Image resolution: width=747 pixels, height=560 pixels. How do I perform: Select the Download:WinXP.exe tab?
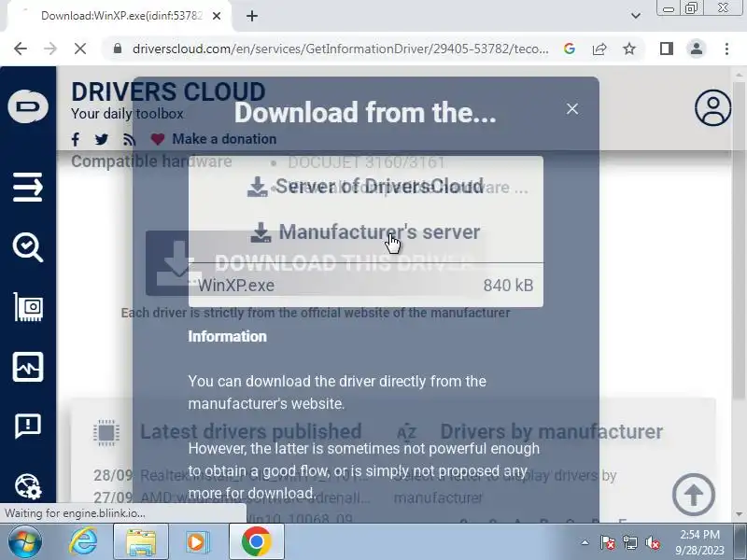click(x=119, y=16)
